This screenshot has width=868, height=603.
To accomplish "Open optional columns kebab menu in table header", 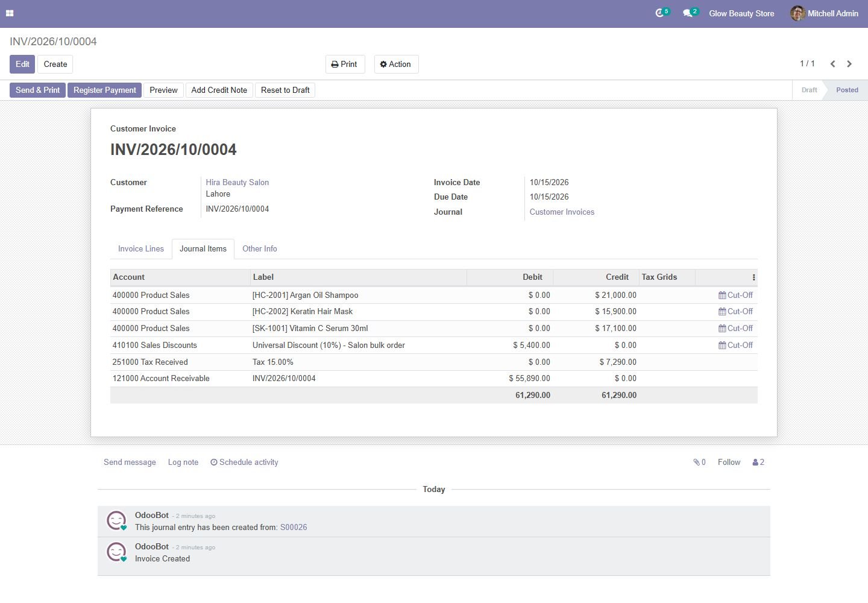I will pos(753,277).
